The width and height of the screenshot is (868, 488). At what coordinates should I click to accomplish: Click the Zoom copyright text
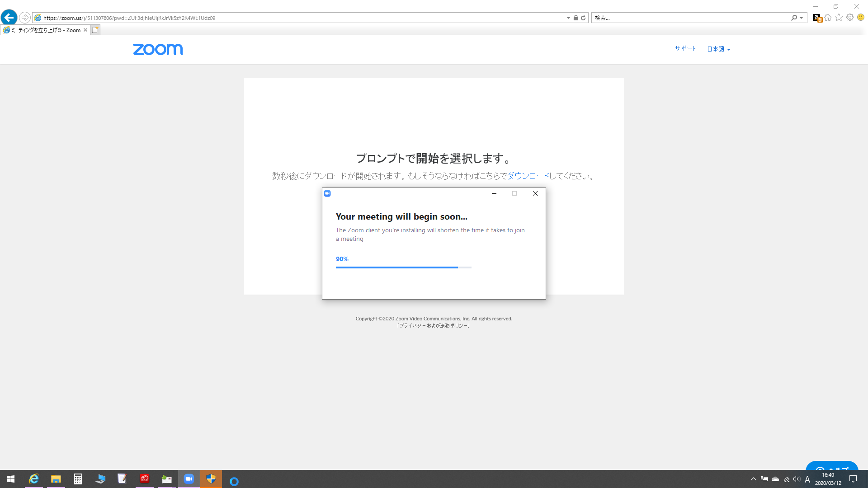[x=434, y=319]
